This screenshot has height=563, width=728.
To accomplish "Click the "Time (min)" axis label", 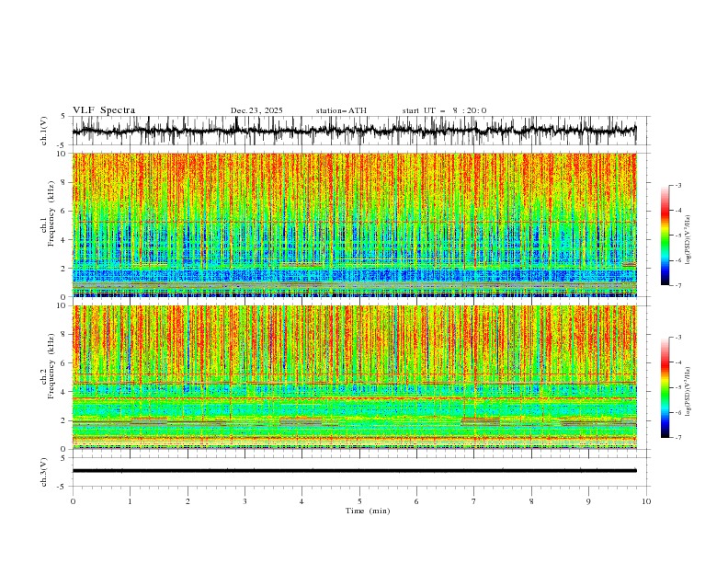I will 368,511.
